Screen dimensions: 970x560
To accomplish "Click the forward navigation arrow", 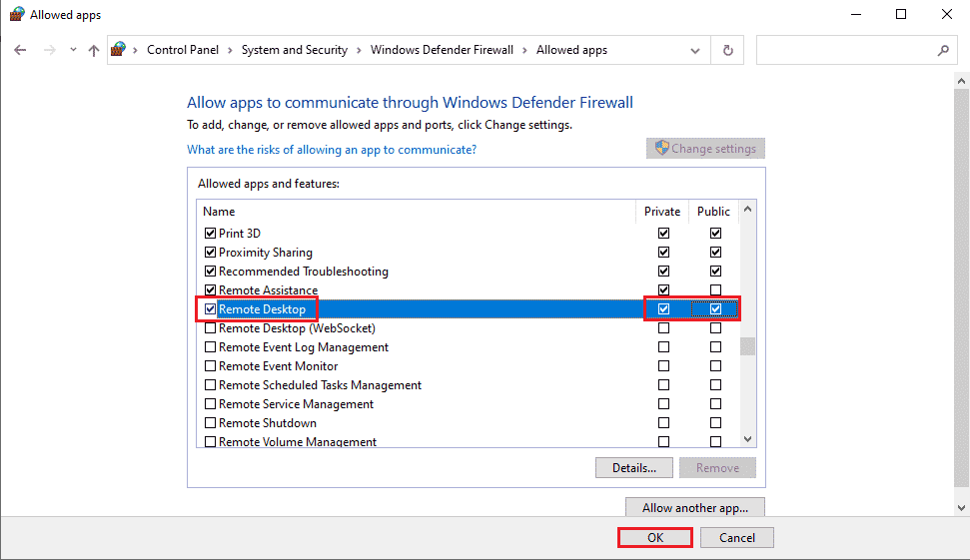I will tap(50, 50).
